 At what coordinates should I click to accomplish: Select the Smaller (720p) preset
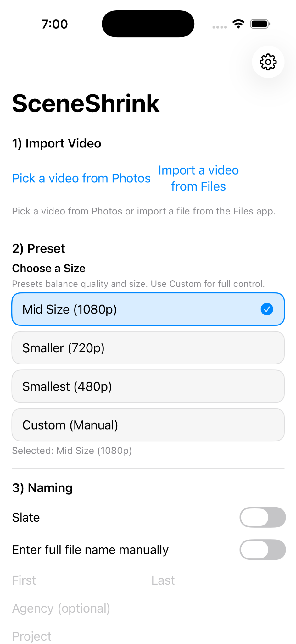coord(148,347)
